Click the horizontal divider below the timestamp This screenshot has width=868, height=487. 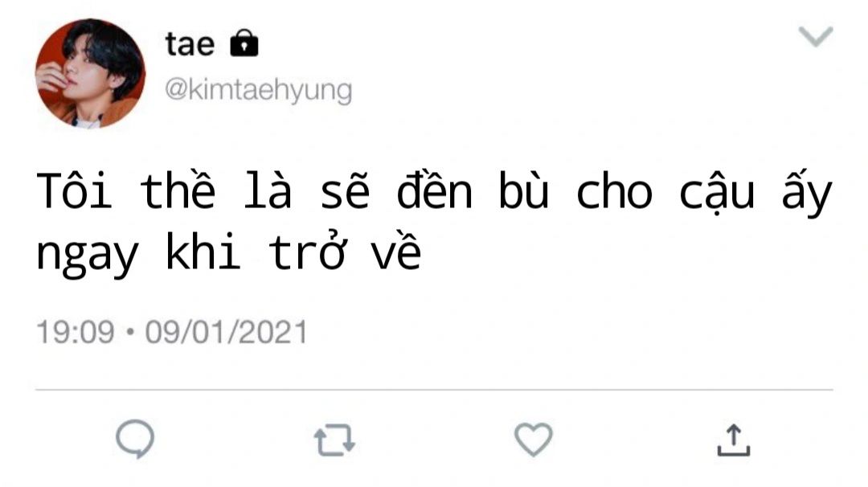[434, 390]
